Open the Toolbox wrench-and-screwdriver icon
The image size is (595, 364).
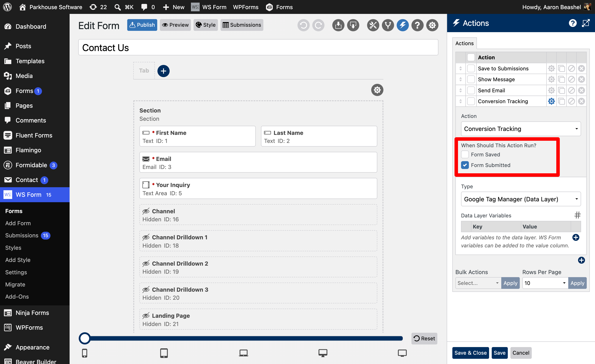tap(373, 25)
